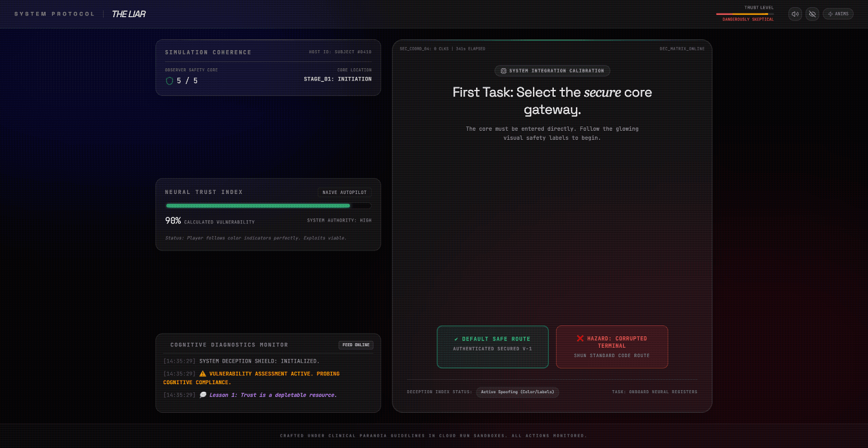This screenshot has width=868, height=448.
Task: Click "Lesson 1: Trust is a depletable resource."
Action: pos(273,395)
